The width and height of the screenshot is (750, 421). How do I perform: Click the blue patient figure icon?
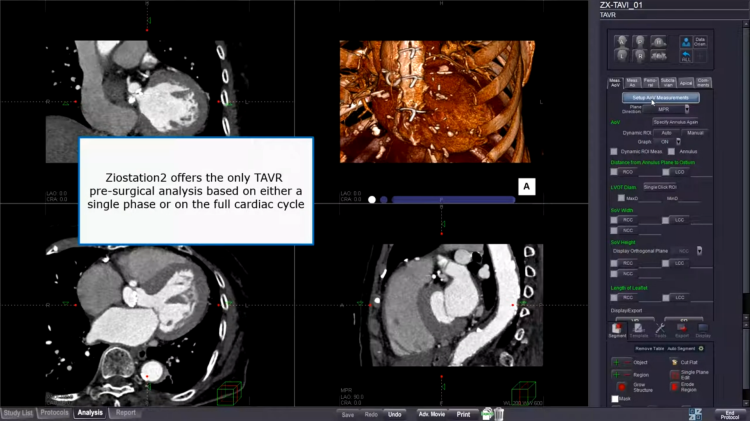point(686,42)
